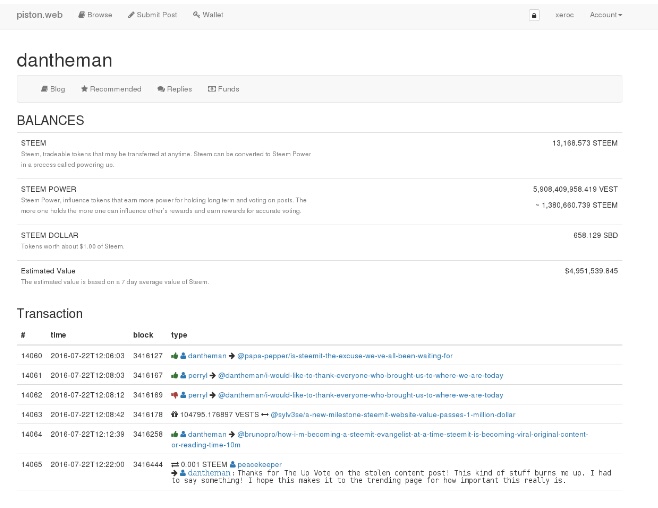Click the user icon in row 14062
Screen dimensions: 658x508
(x=183, y=395)
